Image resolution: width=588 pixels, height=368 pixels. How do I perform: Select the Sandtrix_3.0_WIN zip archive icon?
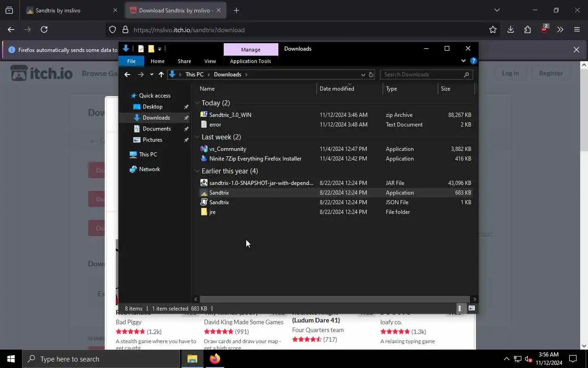(x=204, y=115)
